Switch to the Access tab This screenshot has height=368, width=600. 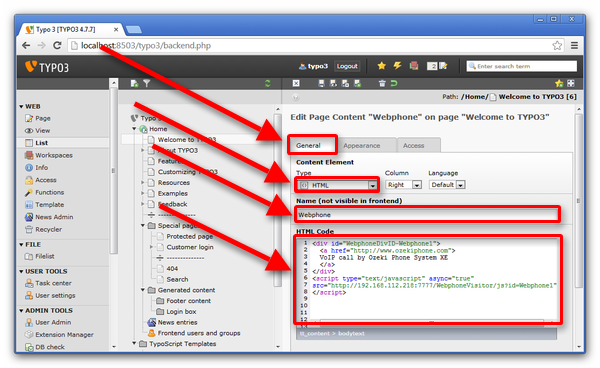(x=413, y=146)
